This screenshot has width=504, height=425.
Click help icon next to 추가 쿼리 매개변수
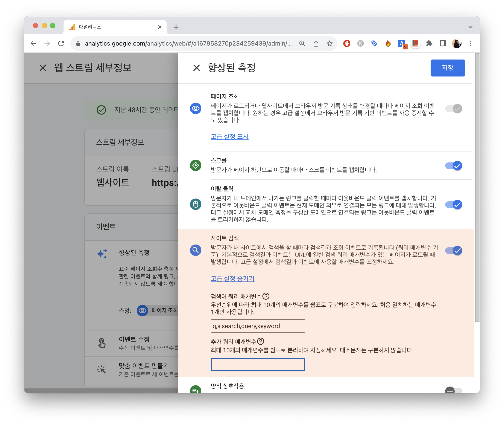pos(260,341)
